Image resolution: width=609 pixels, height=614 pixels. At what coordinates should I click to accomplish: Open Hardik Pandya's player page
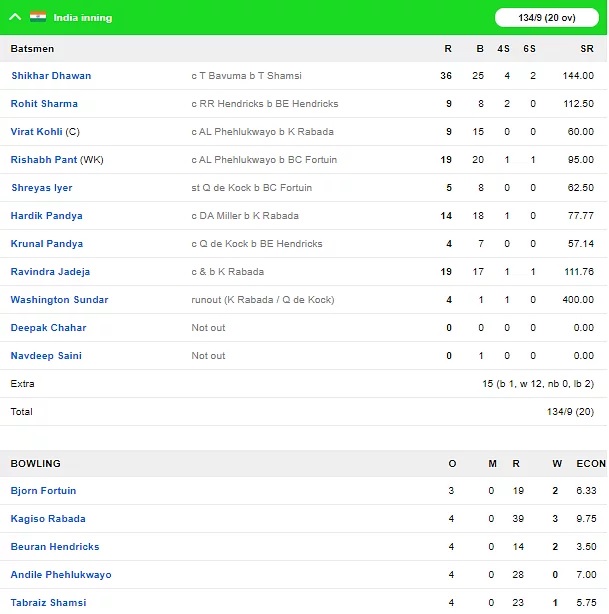[46, 216]
